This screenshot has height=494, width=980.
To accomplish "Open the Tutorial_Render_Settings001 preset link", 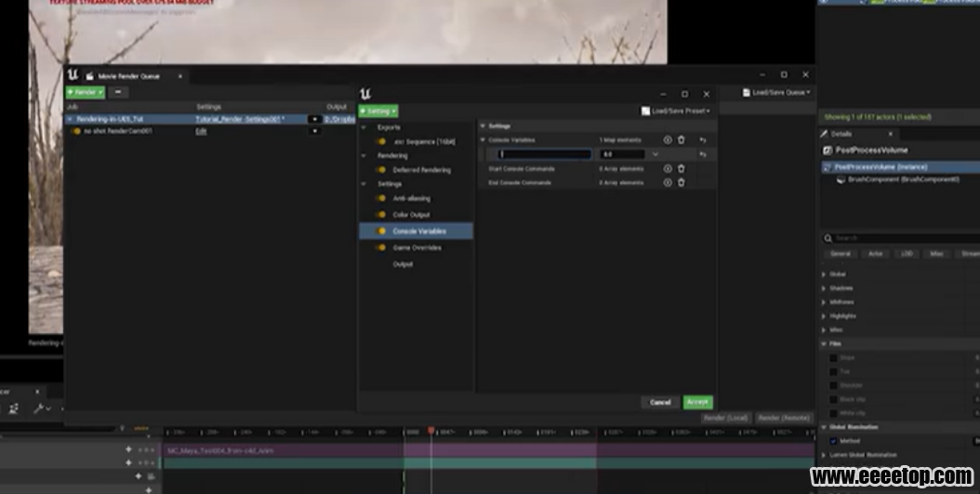I will pyautogui.click(x=241, y=119).
